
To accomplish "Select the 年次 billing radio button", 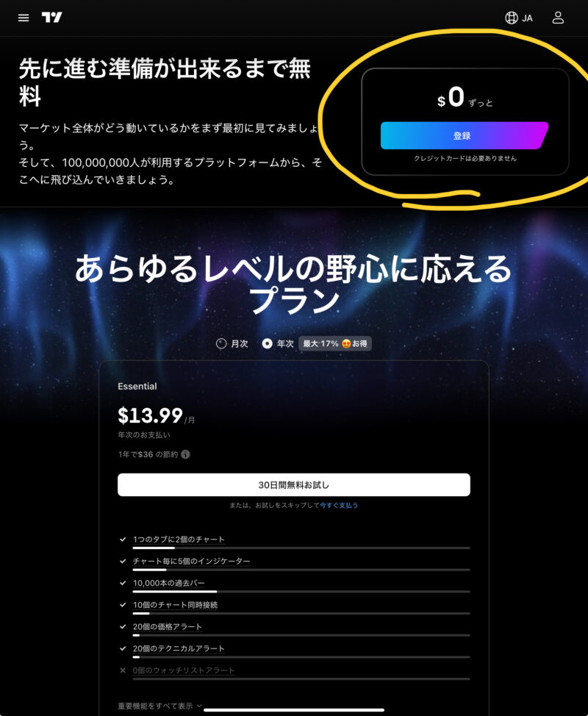I will pyautogui.click(x=267, y=343).
